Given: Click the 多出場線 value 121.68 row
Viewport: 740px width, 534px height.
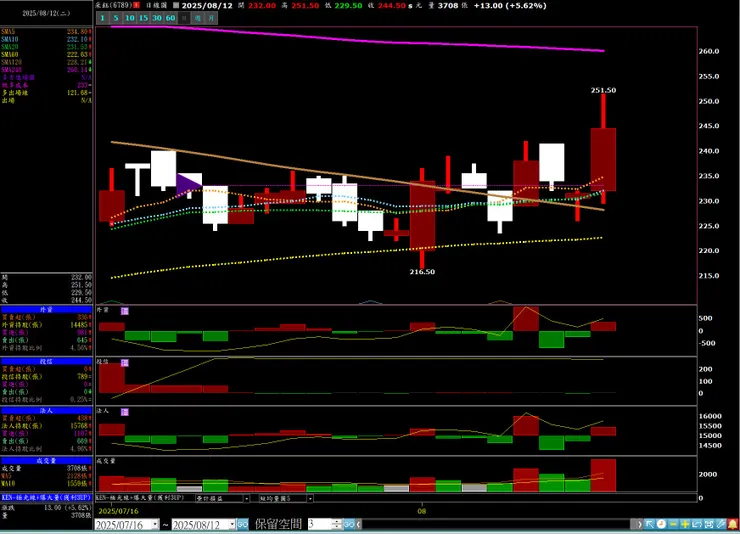Looking at the screenshot, I should (x=46, y=92).
